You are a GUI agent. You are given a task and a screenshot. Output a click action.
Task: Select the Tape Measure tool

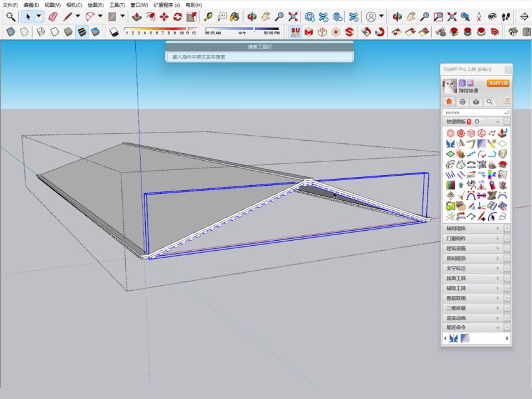point(208,17)
